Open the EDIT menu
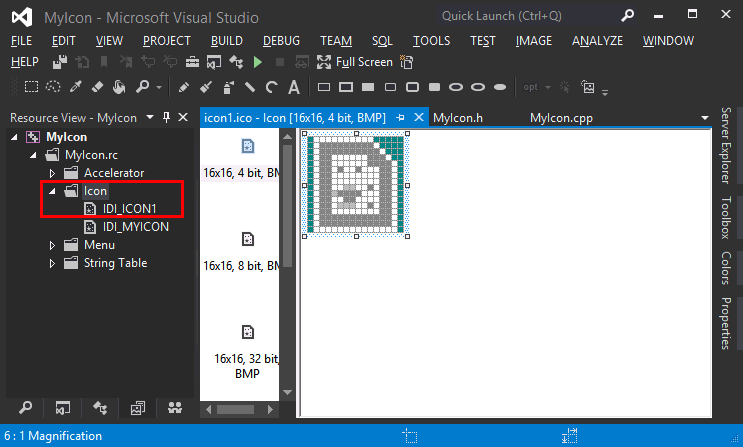Screen dimensions: 743x447 click(x=63, y=41)
